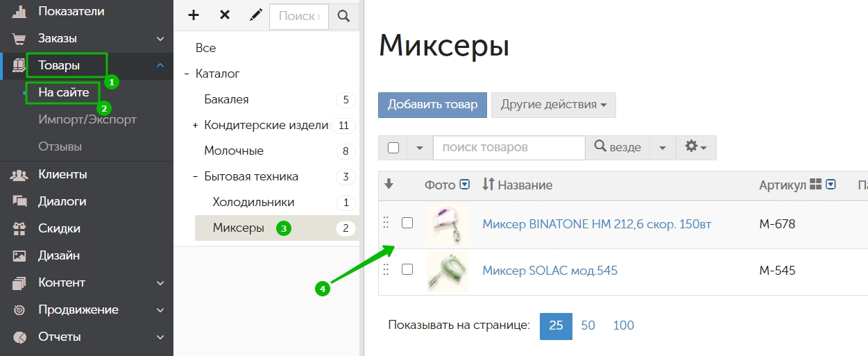Click the plus icon to add category
This screenshot has width=868, height=356.
(194, 15)
